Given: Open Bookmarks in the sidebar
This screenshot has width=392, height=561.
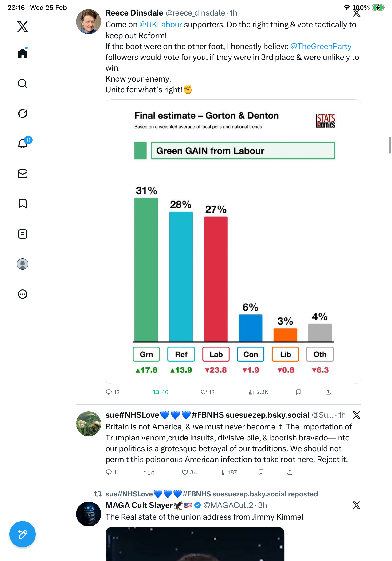Looking at the screenshot, I should coord(23,203).
